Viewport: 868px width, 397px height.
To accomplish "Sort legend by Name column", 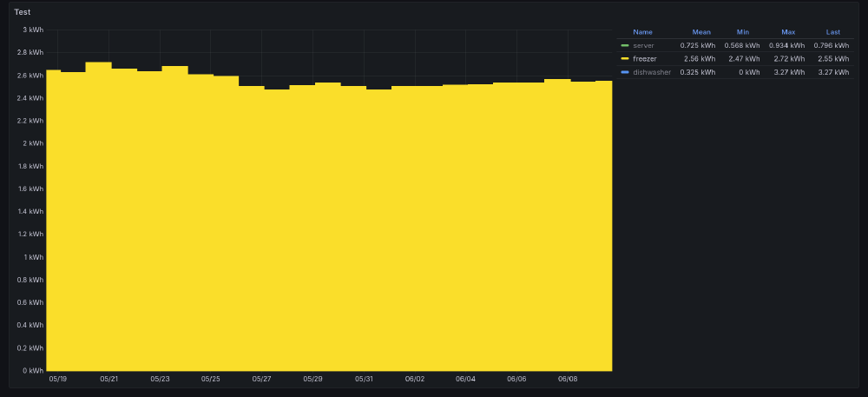I will pos(642,32).
